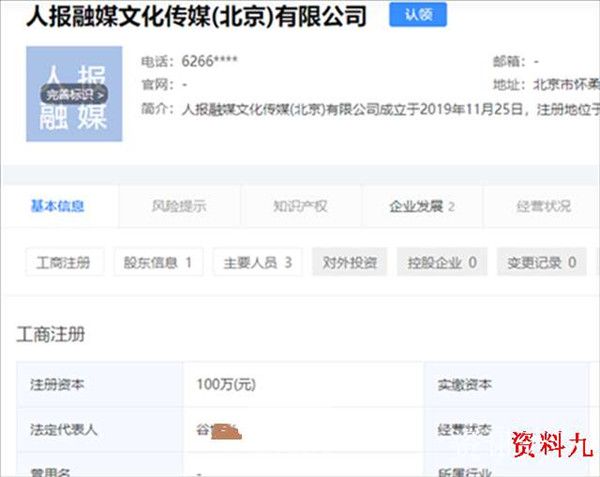Image resolution: width=600 pixels, height=477 pixels.
Task: Click the 官网 label
Action: click(x=157, y=85)
